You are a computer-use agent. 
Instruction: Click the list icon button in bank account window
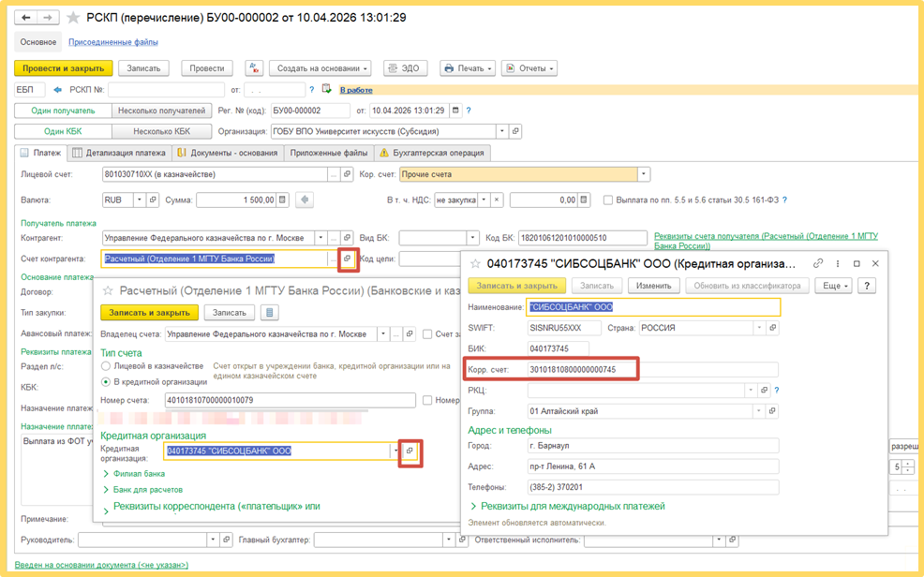pyautogui.click(x=269, y=313)
